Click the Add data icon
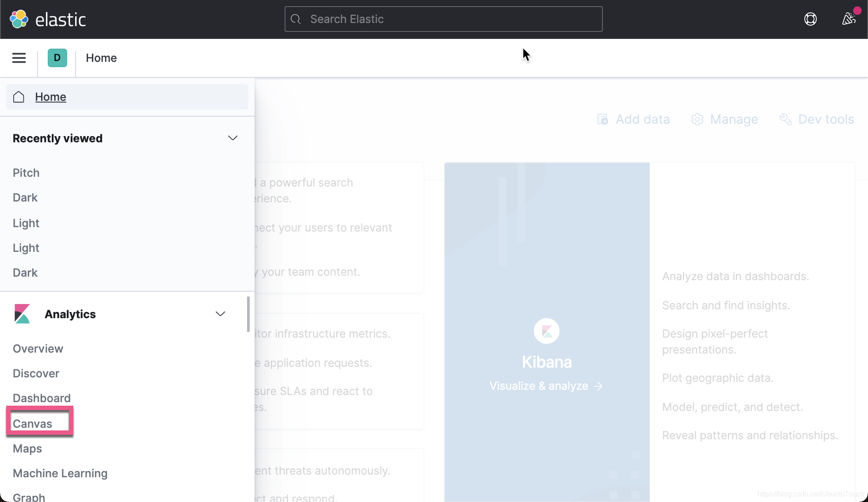The image size is (868, 502). click(x=602, y=119)
